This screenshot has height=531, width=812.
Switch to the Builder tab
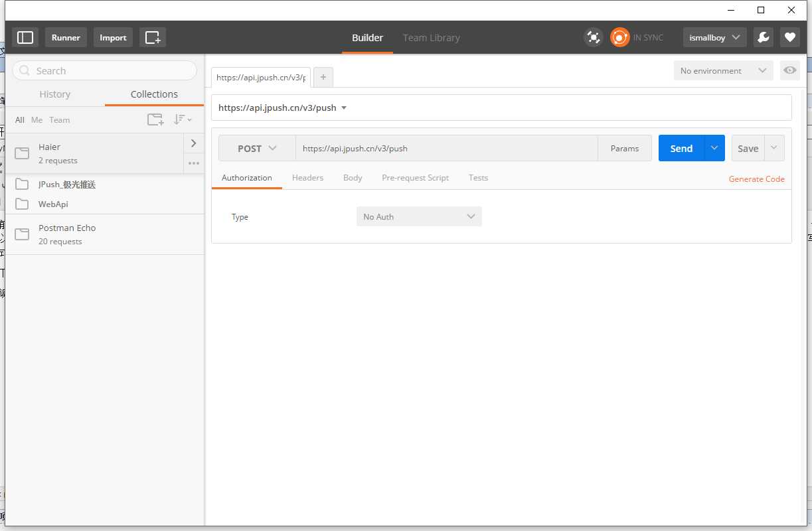point(367,38)
